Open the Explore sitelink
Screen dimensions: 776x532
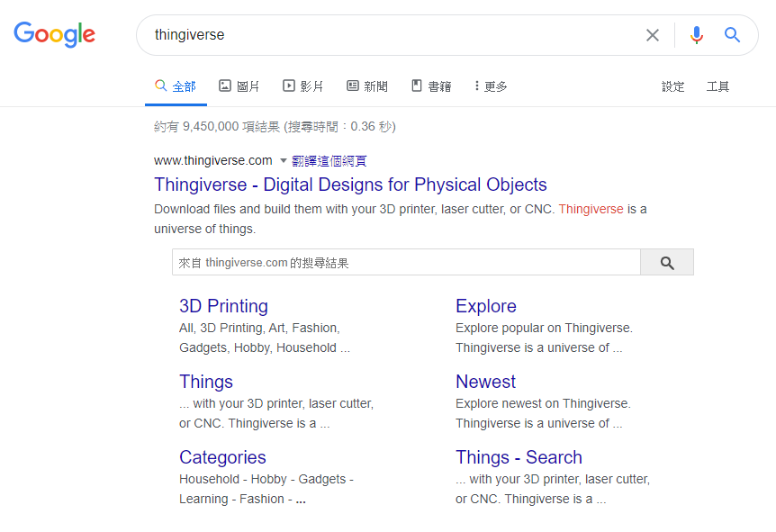pos(486,306)
